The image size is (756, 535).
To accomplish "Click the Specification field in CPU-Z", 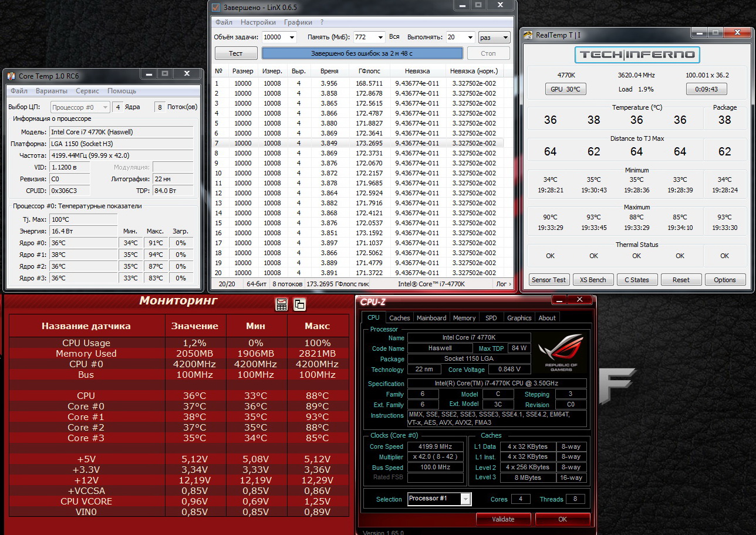I will (x=498, y=384).
